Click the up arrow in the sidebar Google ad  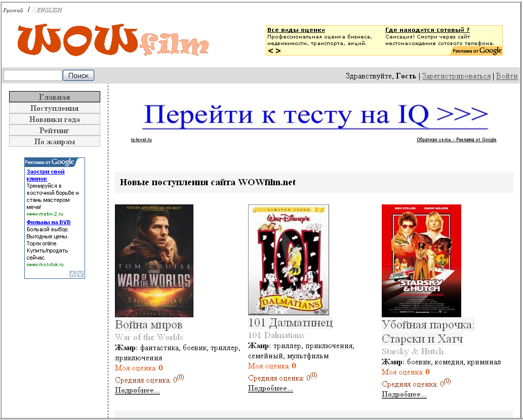[72, 274]
